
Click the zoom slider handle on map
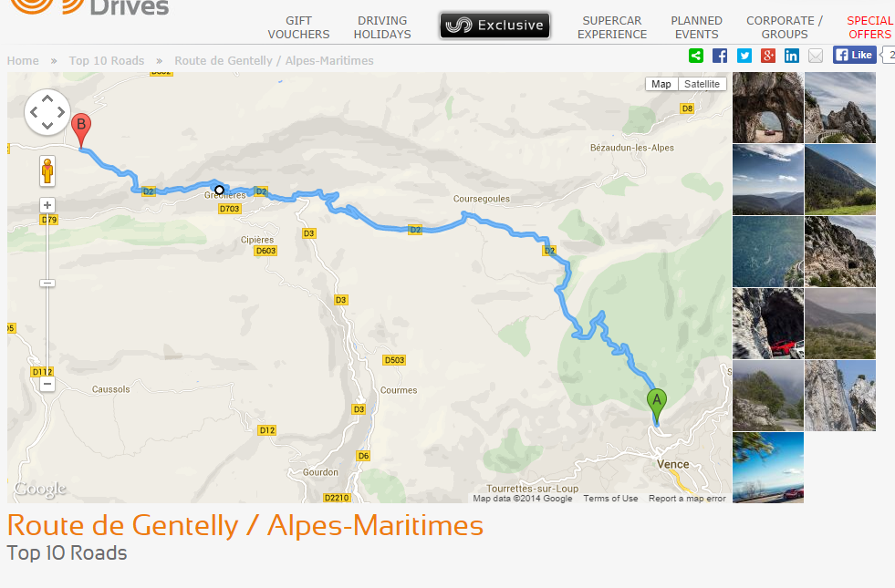(47, 283)
